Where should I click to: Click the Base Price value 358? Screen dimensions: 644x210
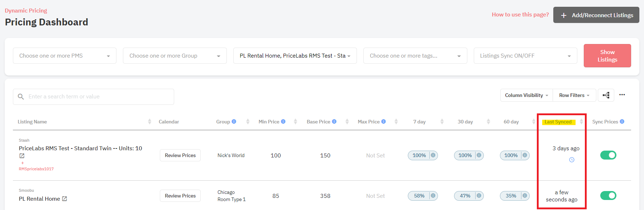(325, 196)
